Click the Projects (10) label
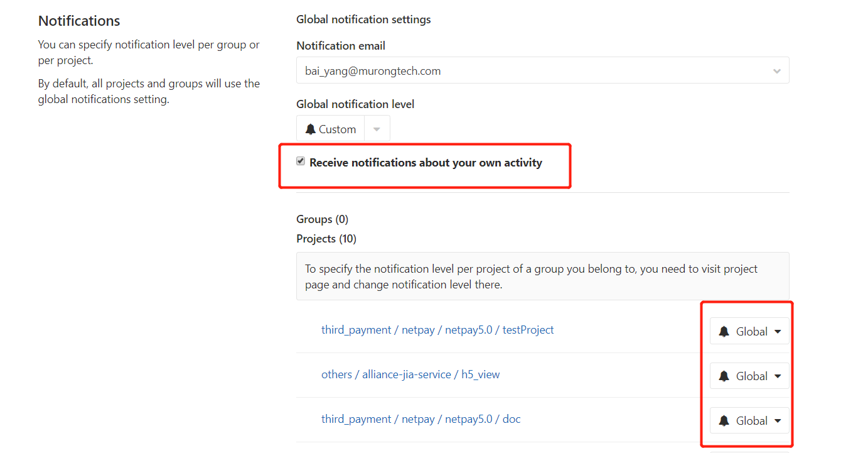The height and width of the screenshot is (453, 868). tap(326, 239)
